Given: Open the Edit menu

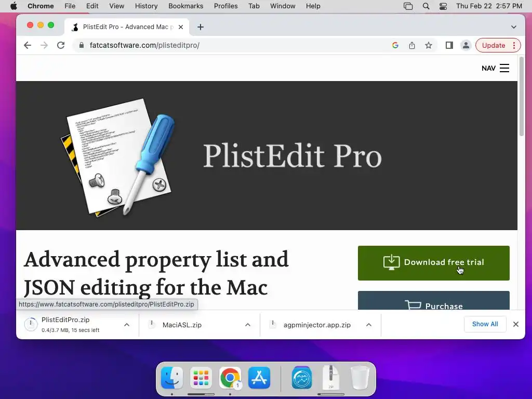Looking at the screenshot, I should [x=92, y=6].
